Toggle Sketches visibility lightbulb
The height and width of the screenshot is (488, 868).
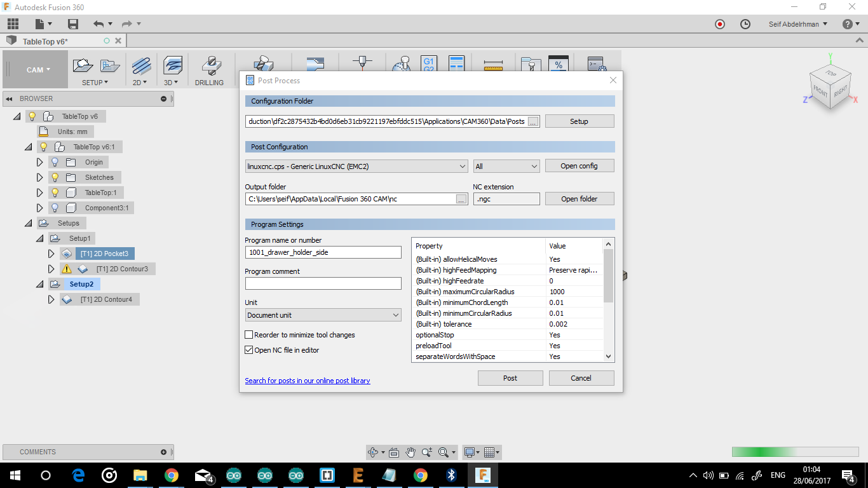pyautogui.click(x=55, y=177)
